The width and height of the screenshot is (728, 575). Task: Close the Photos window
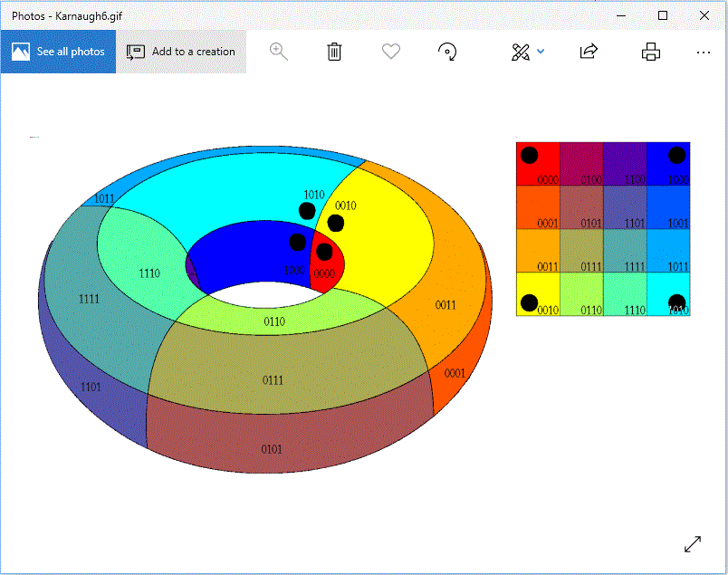(x=704, y=15)
